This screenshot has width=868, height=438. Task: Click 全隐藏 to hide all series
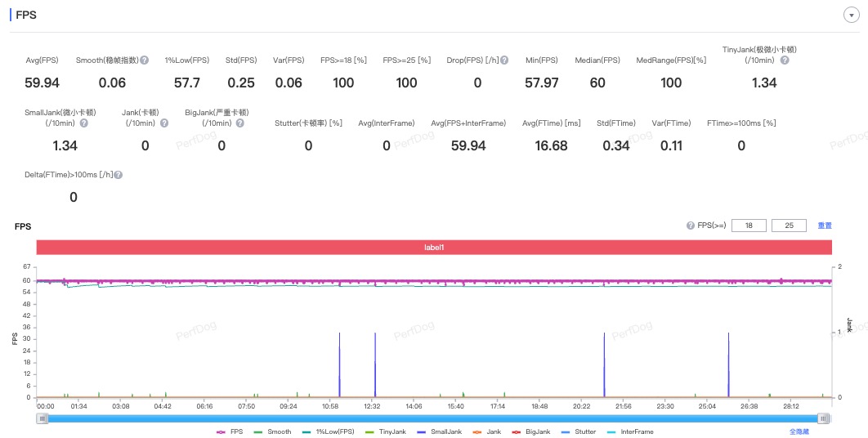point(799,431)
